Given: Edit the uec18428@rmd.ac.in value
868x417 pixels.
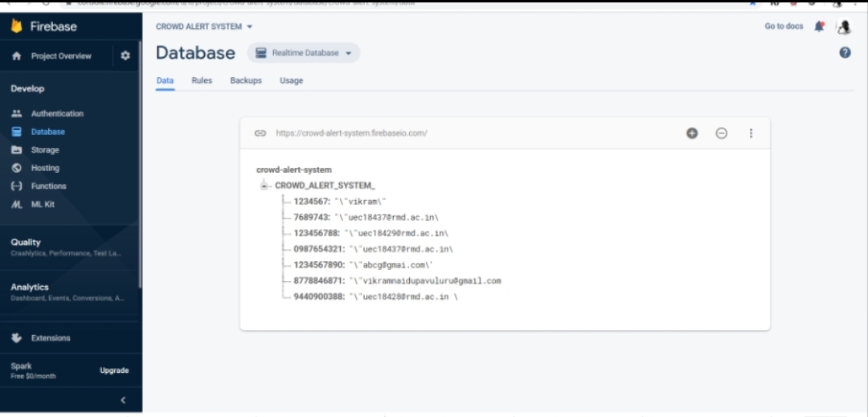Looking at the screenshot, I should click(403, 297).
